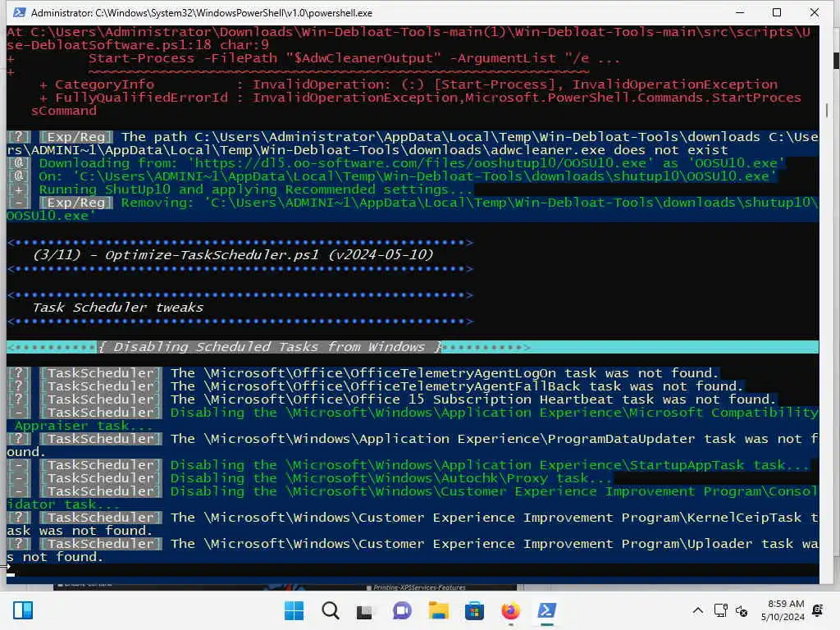
Task: Open Microsoft Store from taskbar
Action: coord(474,610)
